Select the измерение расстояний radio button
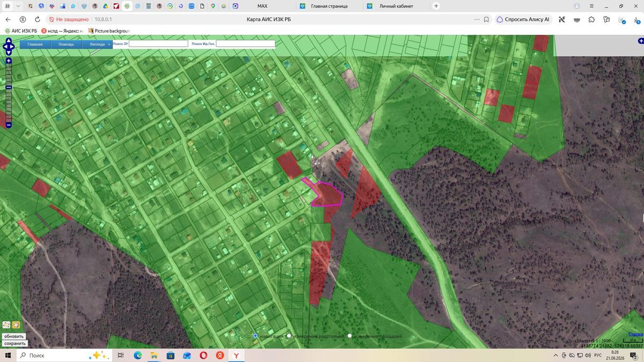This screenshot has width=644, height=362. (x=289, y=336)
